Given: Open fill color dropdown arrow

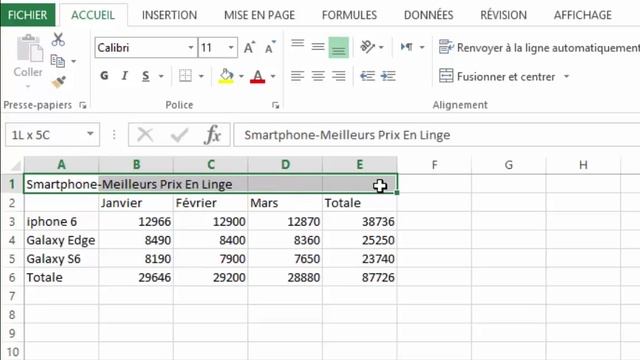Looking at the screenshot, I should click(x=241, y=76).
